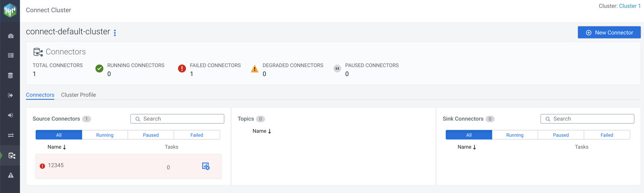This screenshot has width=644, height=193.
Task: Click the Streams Messaging Manager logo
Action: [10, 10]
